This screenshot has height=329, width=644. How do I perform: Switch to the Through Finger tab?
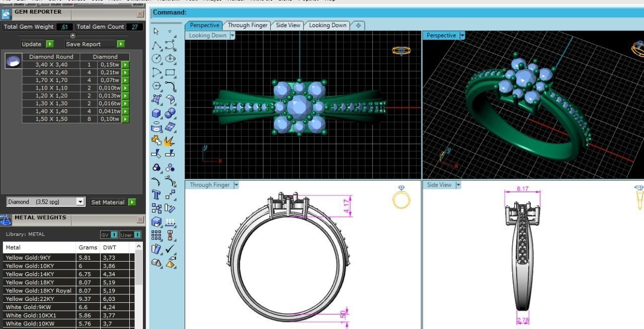[248, 25]
